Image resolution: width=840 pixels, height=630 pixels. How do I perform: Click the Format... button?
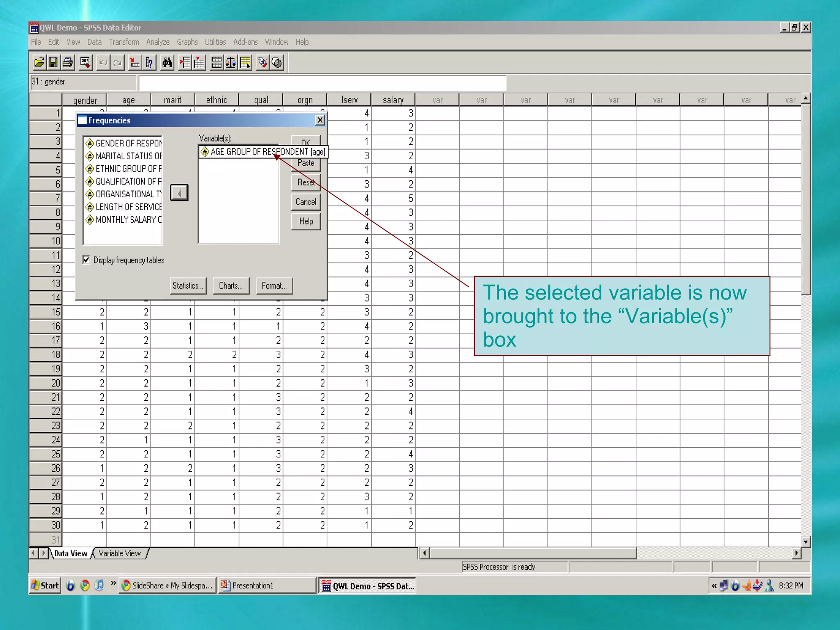[274, 285]
